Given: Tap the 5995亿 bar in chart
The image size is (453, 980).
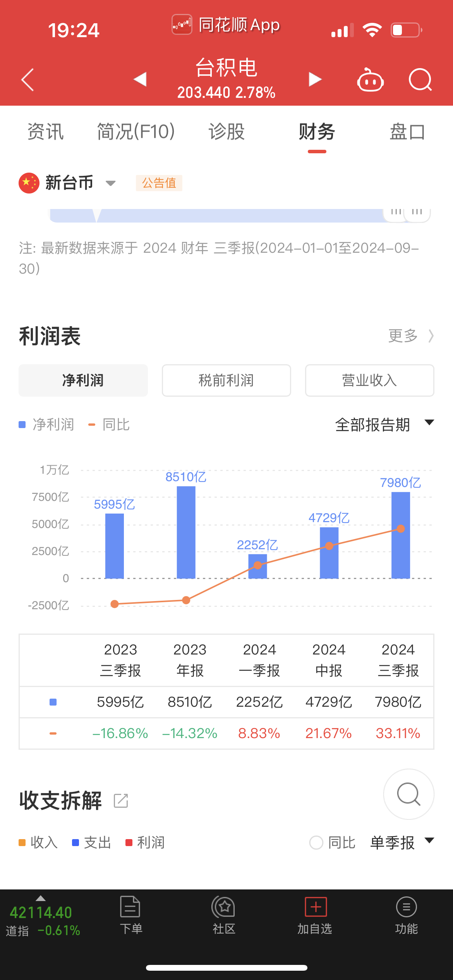Looking at the screenshot, I should (x=115, y=546).
